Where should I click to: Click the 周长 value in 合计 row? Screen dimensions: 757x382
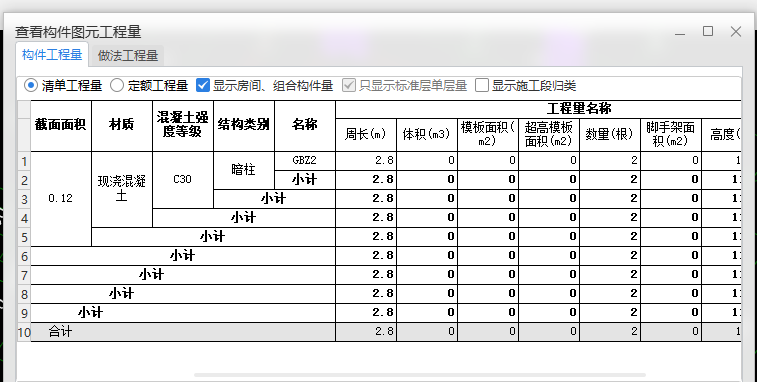366,332
